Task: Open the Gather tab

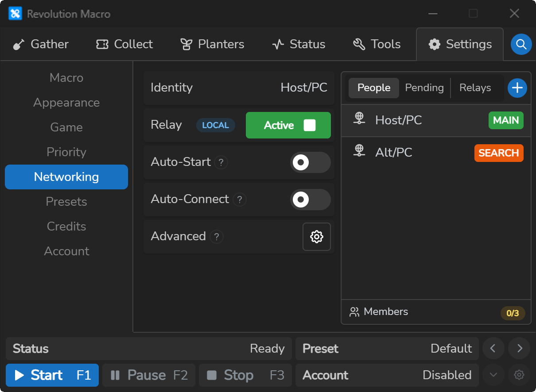Action: [41, 44]
